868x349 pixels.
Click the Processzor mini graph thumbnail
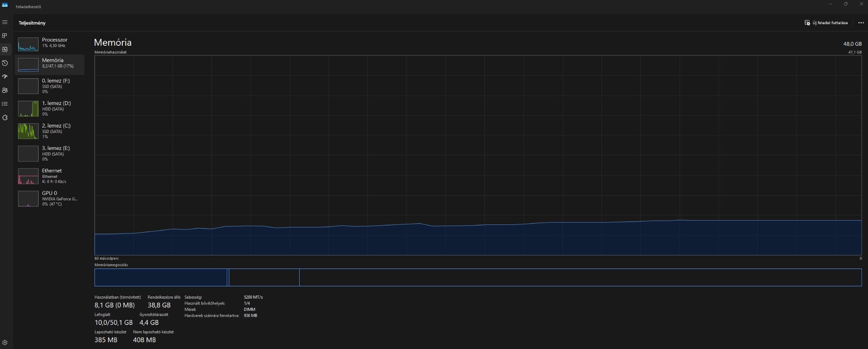coord(28,44)
